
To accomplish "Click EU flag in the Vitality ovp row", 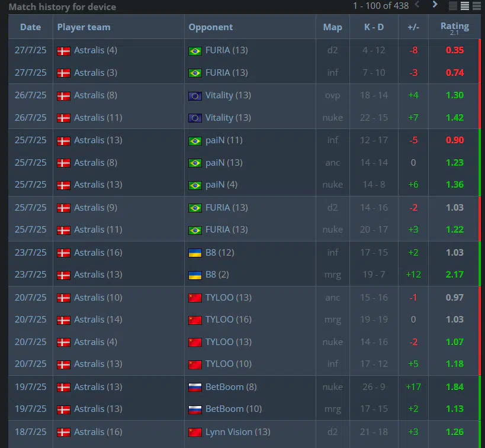I will click(195, 96).
